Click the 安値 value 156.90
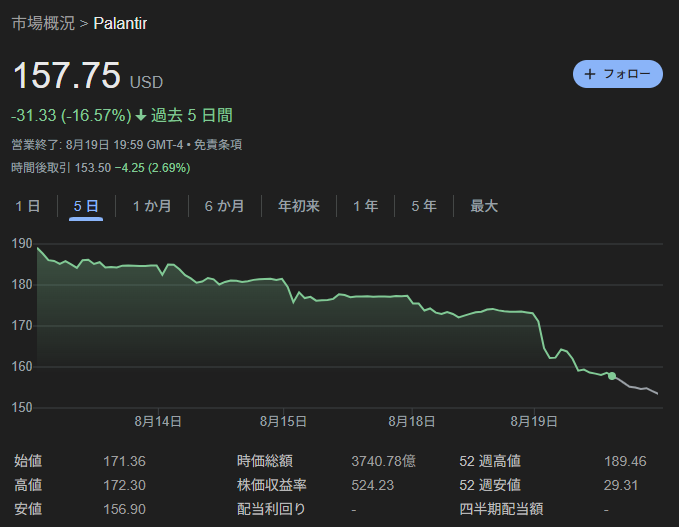 (124, 509)
